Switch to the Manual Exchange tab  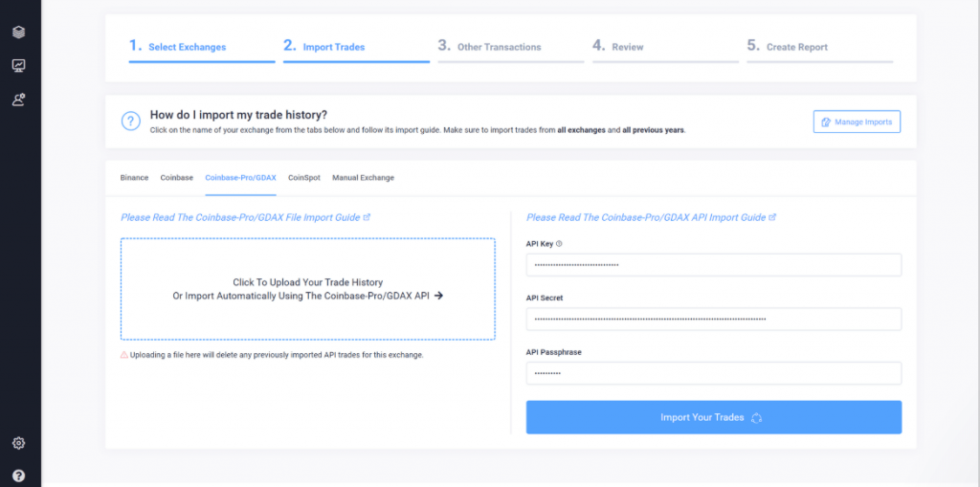363,178
